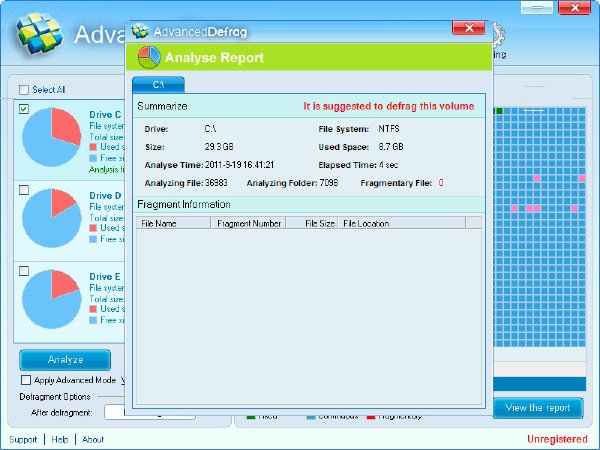Sort by File Name column header
Screen dimensions: 600x450
coord(173,223)
